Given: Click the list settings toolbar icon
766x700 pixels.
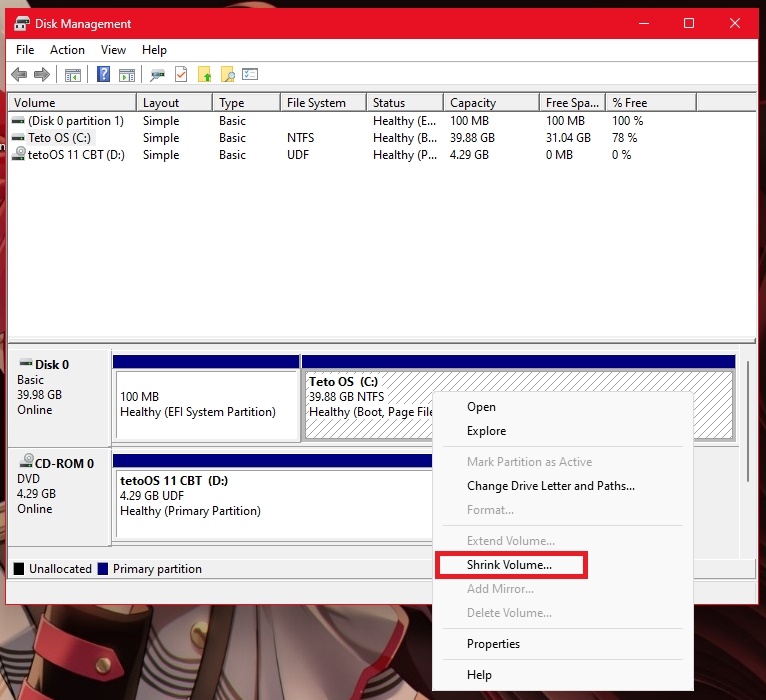Looking at the screenshot, I should (250, 74).
